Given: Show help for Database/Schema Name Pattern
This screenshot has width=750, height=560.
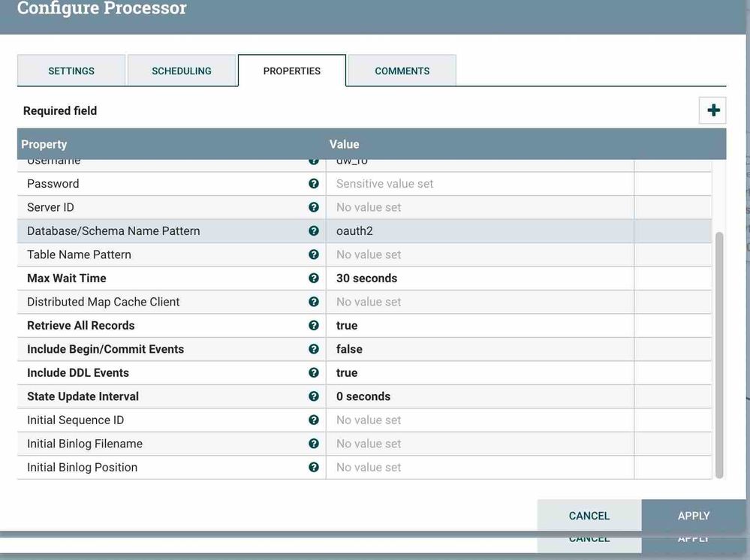Looking at the screenshot, I should (x=314, y=231).
